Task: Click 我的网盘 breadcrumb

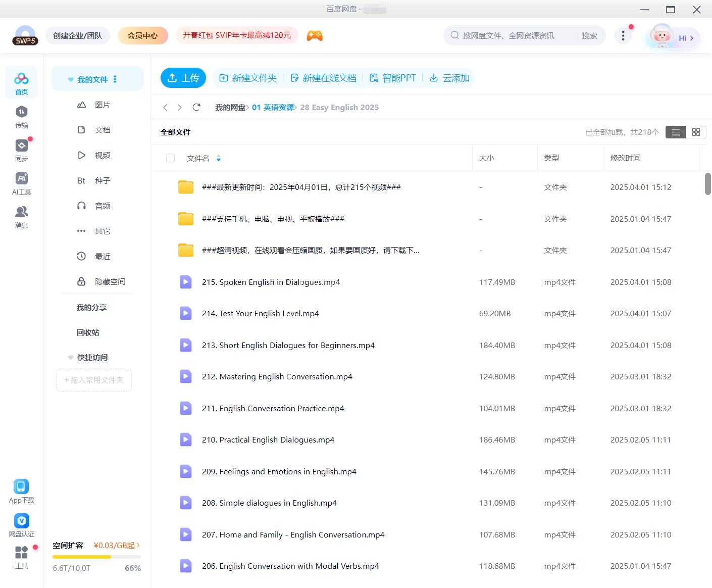Action: [x=230, y=107]
